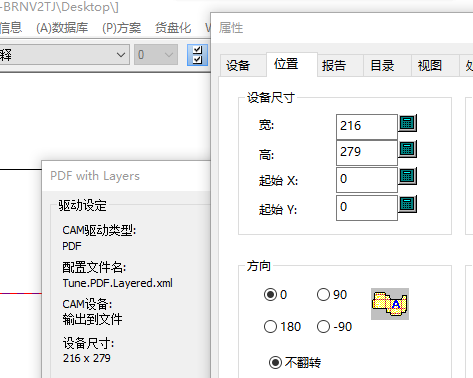Select the 180 degree orientation
The image size is (473, 378).
pos(282,327)
